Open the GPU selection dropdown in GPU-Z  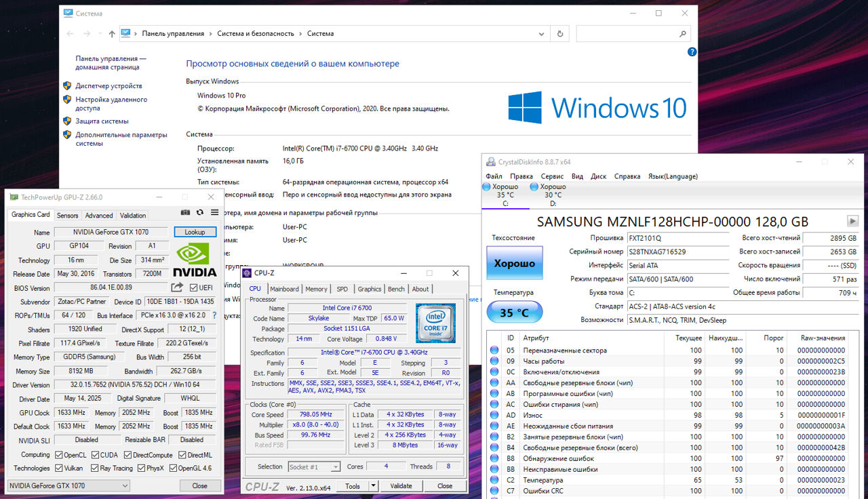coord(68,485)
